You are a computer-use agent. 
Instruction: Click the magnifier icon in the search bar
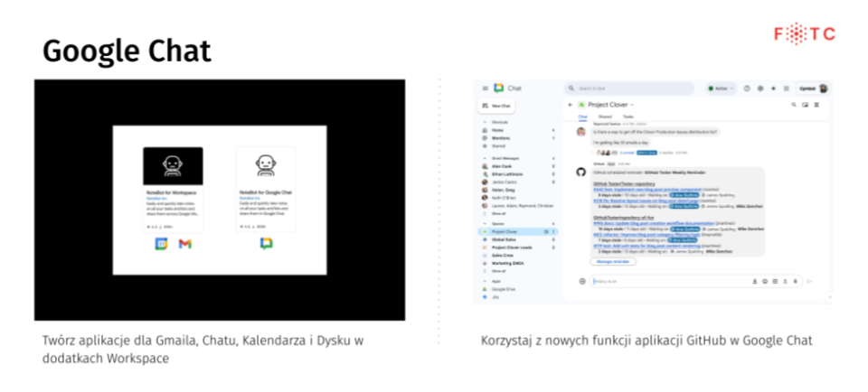tap(572, 89)
